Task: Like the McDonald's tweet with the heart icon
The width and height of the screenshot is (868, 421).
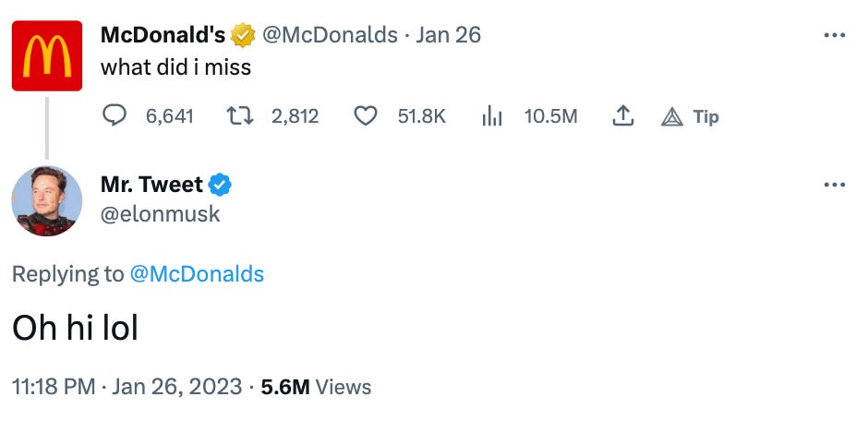Action: (366, 116)
